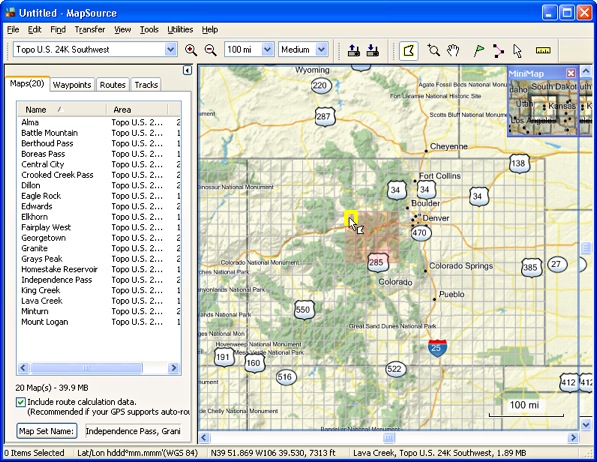Select the Alma map row
The height and width of the screenshot is (462, 597).
(x=99, y=122)
